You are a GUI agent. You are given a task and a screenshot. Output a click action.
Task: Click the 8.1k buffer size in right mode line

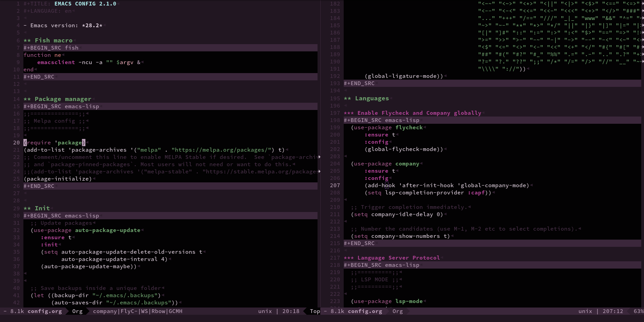pos(337,311)
